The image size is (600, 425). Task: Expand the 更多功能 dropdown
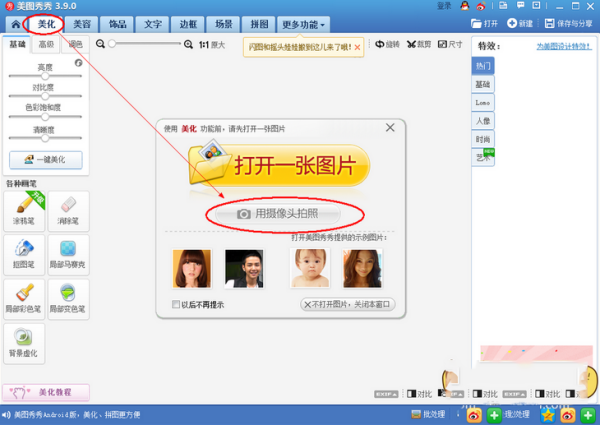click(304, 23)
